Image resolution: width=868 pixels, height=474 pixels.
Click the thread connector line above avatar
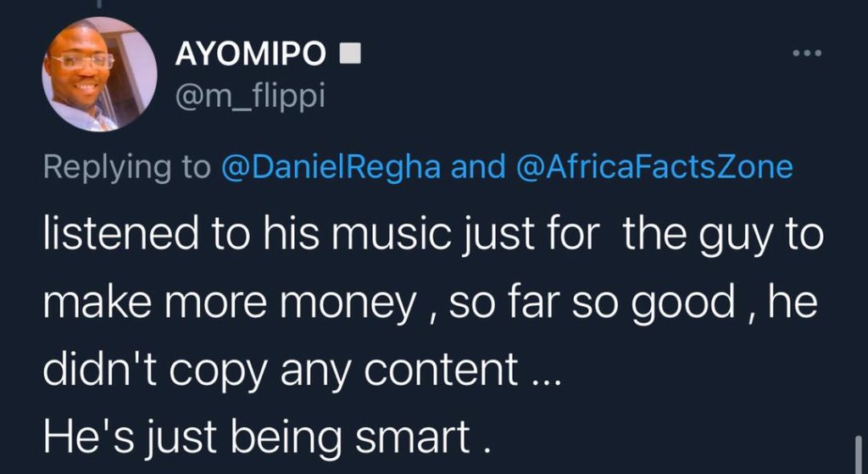99,4
